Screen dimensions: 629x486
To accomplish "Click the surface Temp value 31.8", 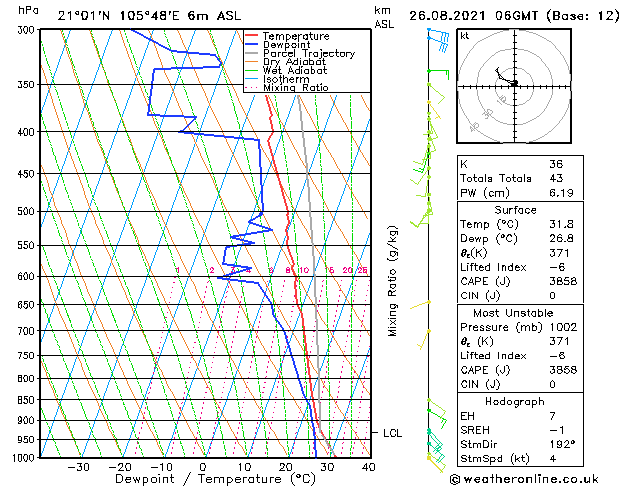I will coord(561,224).
